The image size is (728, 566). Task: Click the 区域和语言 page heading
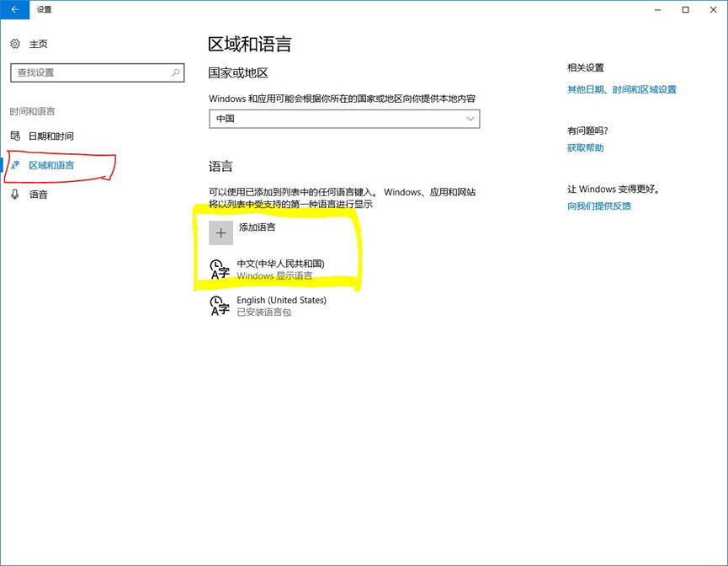pyautogui.click(x=250, y=44)
